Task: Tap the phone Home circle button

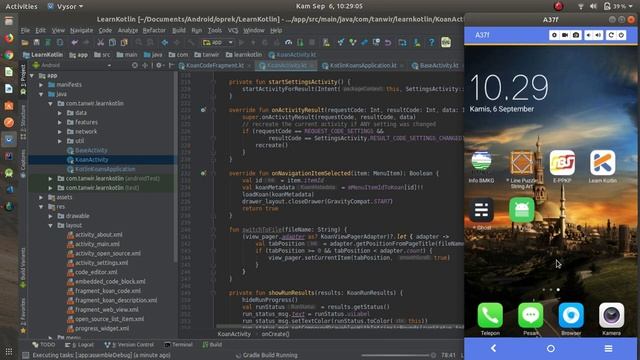Action: (x=551, y=349)
